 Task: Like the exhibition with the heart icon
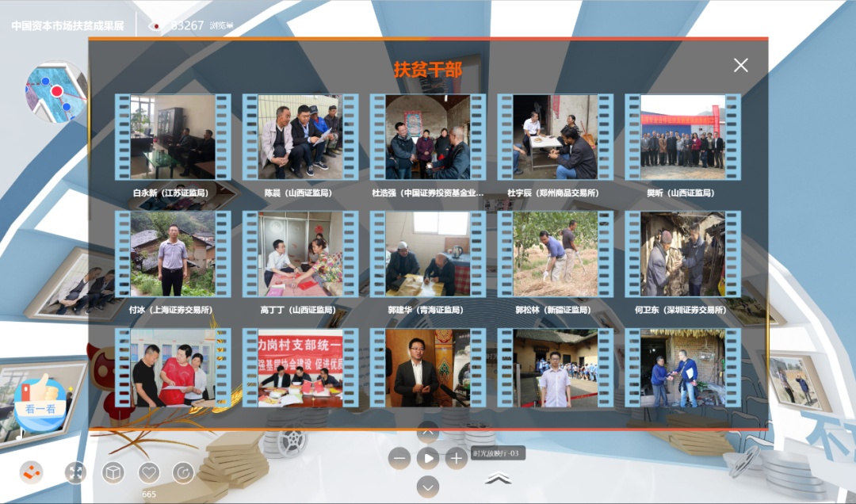149,472
